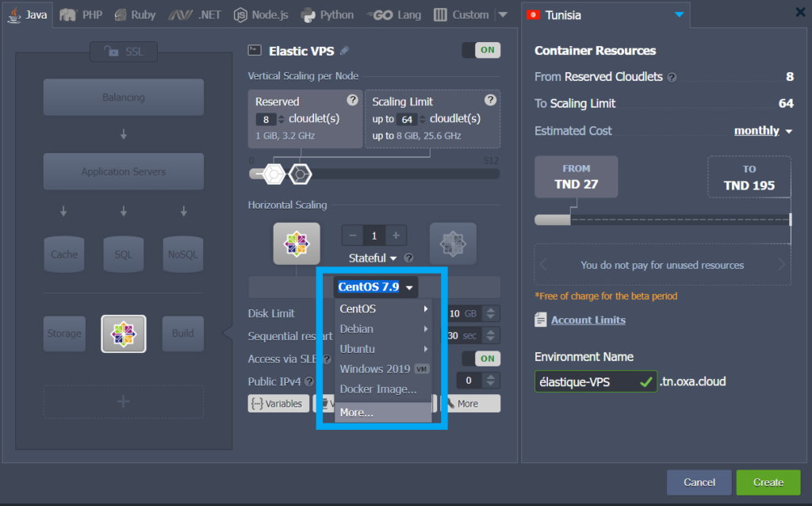The image size is (812, 506).
Task: Open the CentOS 7.9 version dropdown
Action: 376,287
